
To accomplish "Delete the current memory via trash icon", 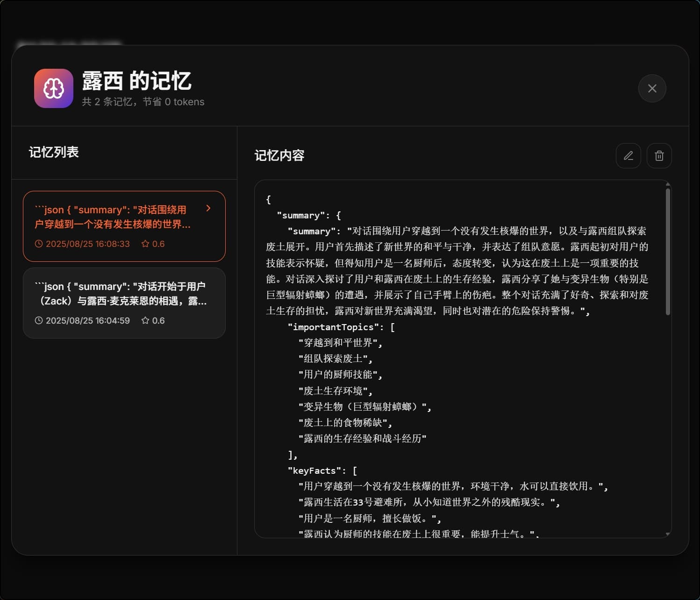I will tap(659, 156).
